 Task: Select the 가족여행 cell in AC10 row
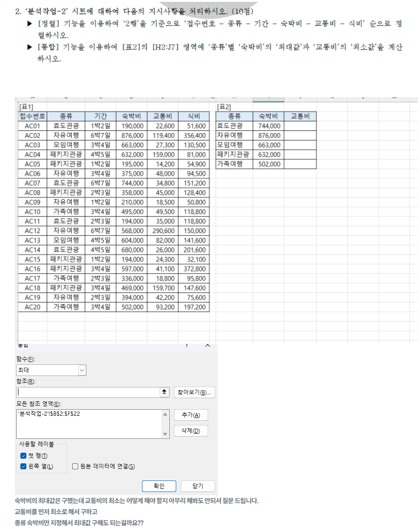(x=66, y=211)
